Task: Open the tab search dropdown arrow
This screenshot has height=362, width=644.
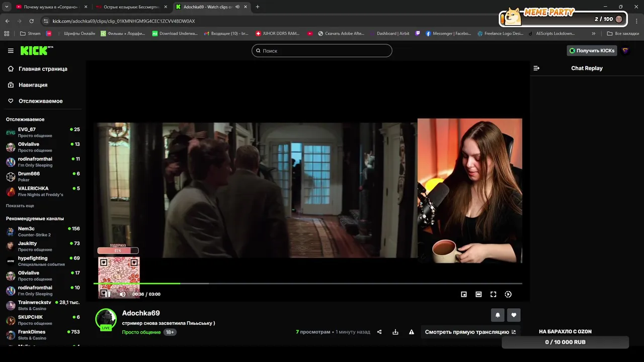Action: pos(7,7)
